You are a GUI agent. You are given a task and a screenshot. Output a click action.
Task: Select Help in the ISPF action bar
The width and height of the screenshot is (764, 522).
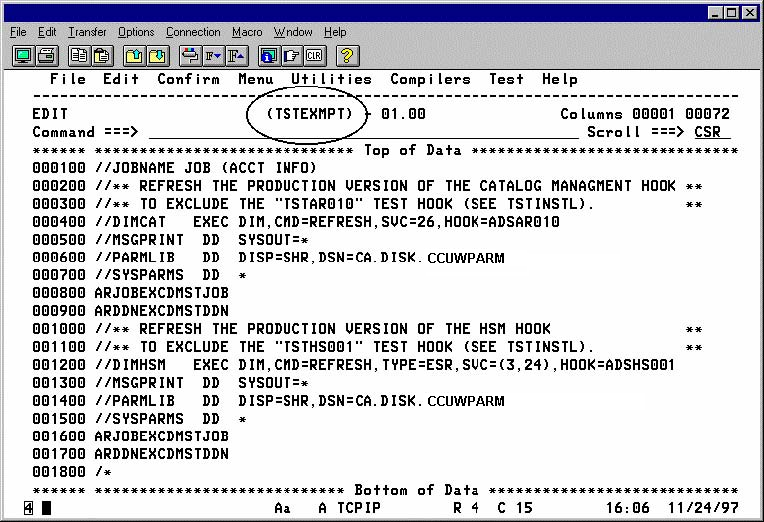coord(559,79)
